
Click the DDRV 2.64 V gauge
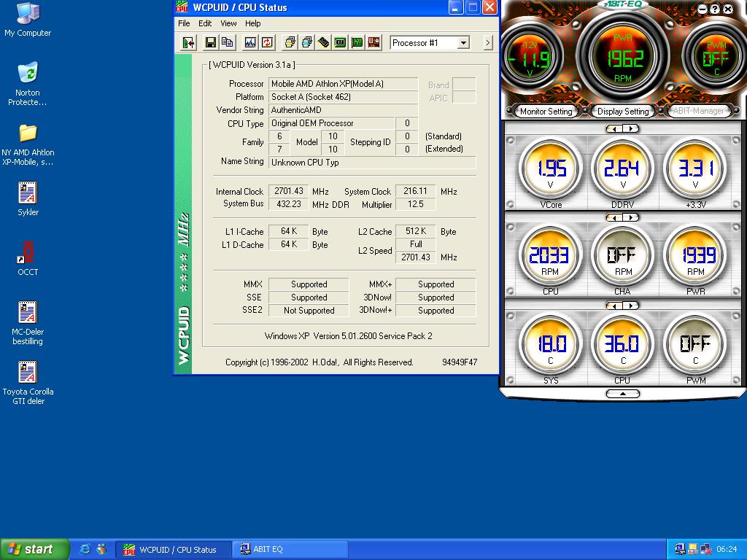click(x=623, y=171)
